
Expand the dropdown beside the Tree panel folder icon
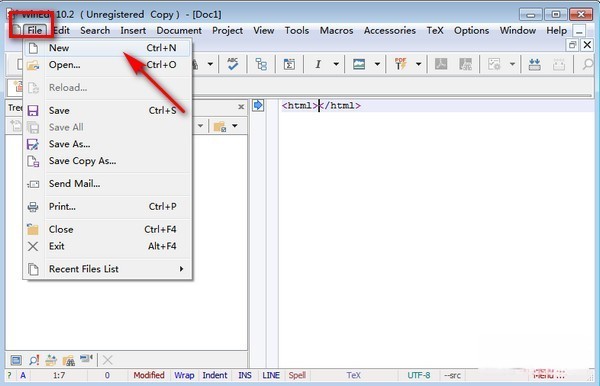235,126
